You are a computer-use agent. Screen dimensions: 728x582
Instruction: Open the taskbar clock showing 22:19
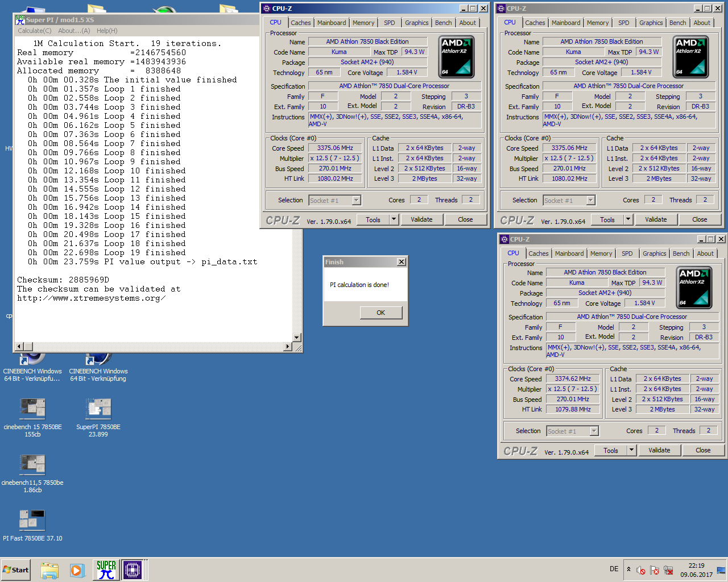click(696, 570)
